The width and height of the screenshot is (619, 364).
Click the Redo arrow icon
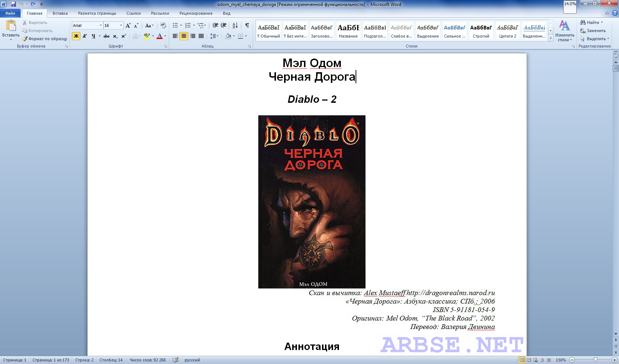point(33,4)
